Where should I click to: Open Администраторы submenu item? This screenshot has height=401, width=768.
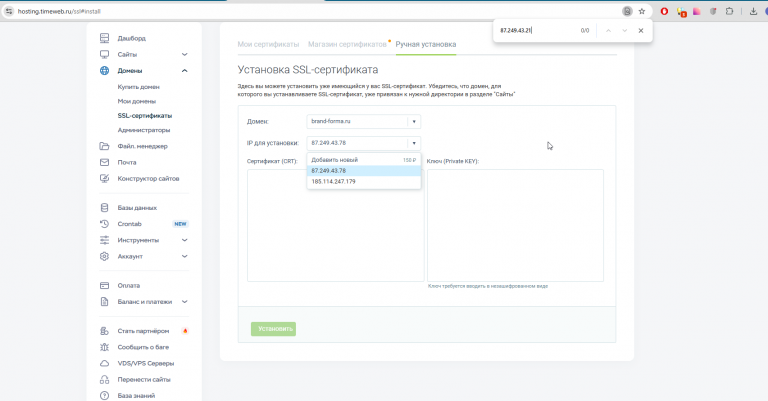pyautogui.click(x=144, y=130)
